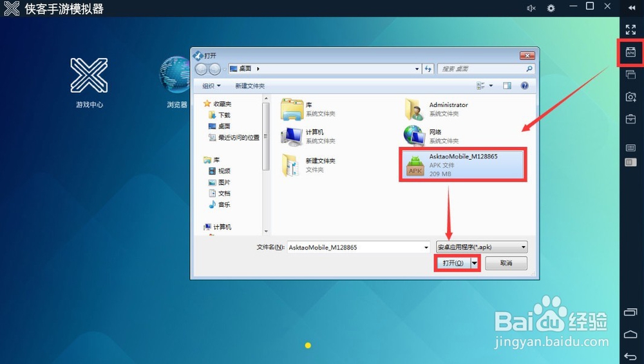The height and width of the screenshot is (364, 644).
Task: Close the Open dialog with red X
Action: [527, 55]
